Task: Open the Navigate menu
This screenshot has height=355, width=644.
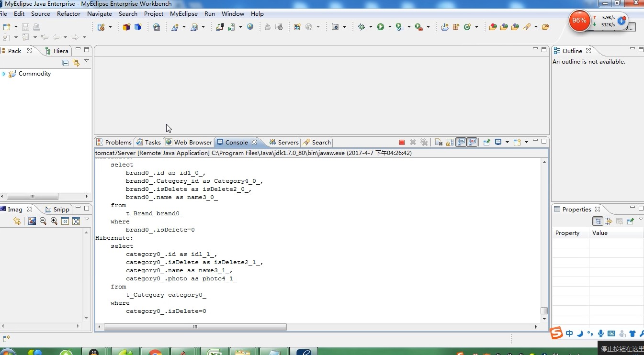Action: [x=100, y=14]
